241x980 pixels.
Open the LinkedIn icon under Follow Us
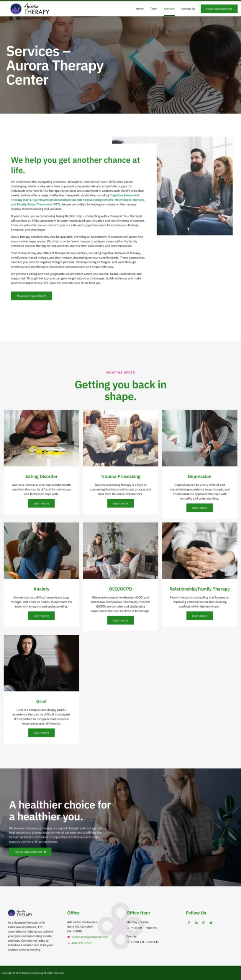pyautogui.click(x=196, y=923)
